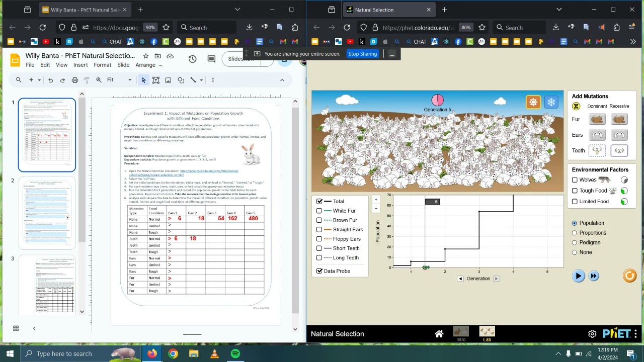Open Spotify from Windows taskbar
The width and height of the screenshot is (644, 362).
point(235,353)
